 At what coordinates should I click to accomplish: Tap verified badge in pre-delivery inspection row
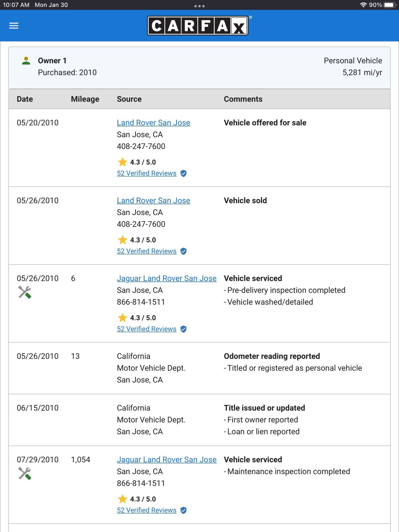pyautogui.click(x=184, y=329)
